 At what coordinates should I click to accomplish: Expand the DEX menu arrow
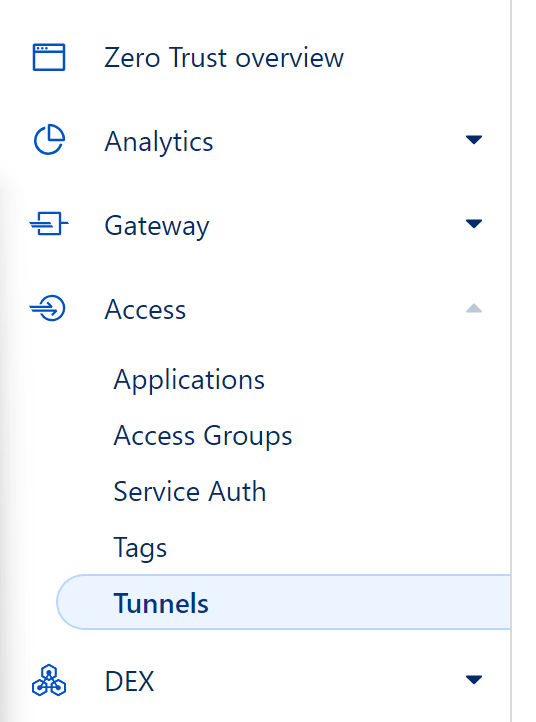click(474, 679)
